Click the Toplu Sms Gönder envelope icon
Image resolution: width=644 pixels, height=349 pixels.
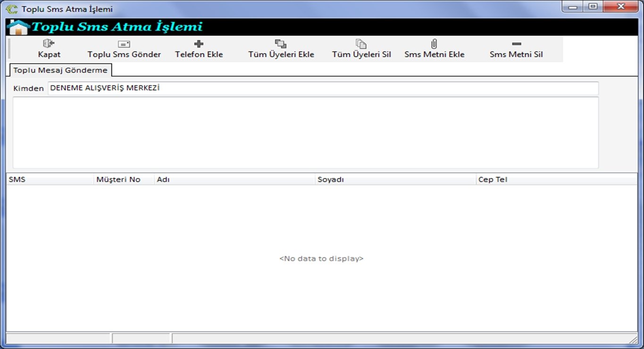(x=124, y=44)
